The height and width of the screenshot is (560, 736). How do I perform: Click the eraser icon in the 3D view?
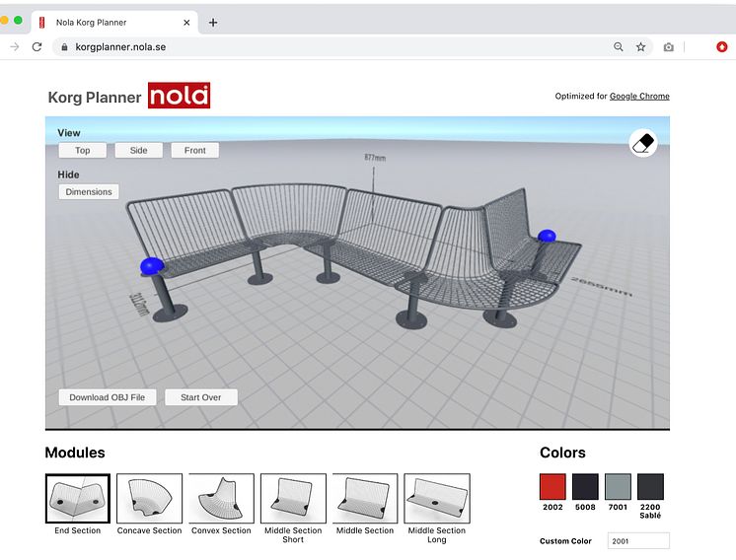click(642, 144)
